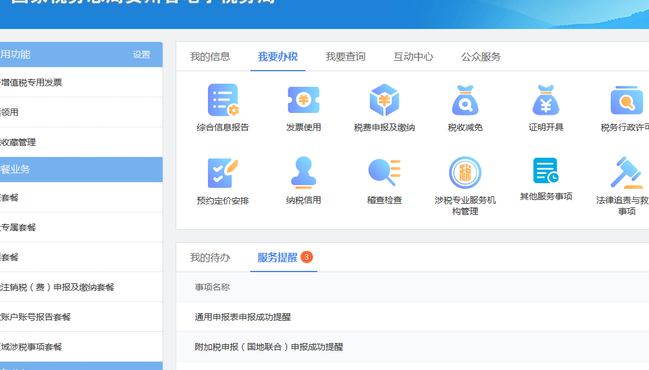Viewport: 649px width, 370px height.
Task: Open the 通用申报表申报成功提醒 row
Action: [x=412, y=317]
